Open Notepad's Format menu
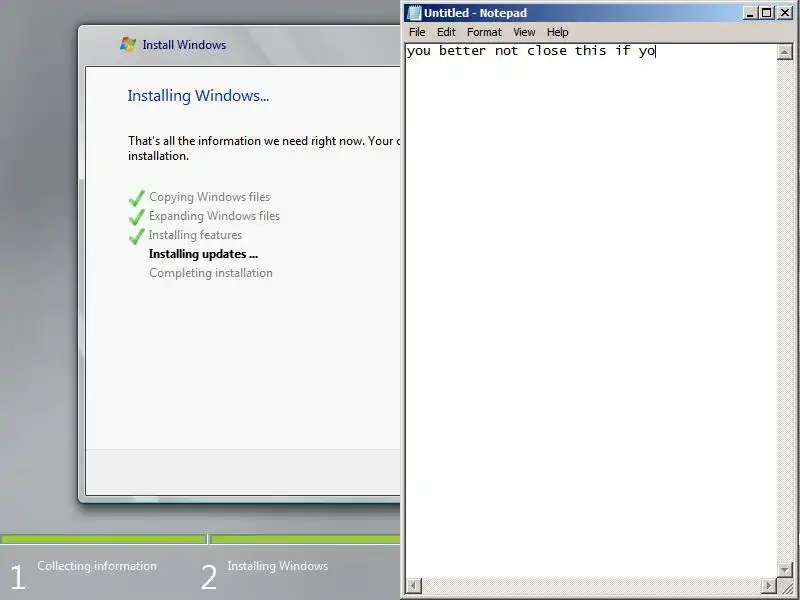This screenshot has height=600, width=800. [484, 32]
